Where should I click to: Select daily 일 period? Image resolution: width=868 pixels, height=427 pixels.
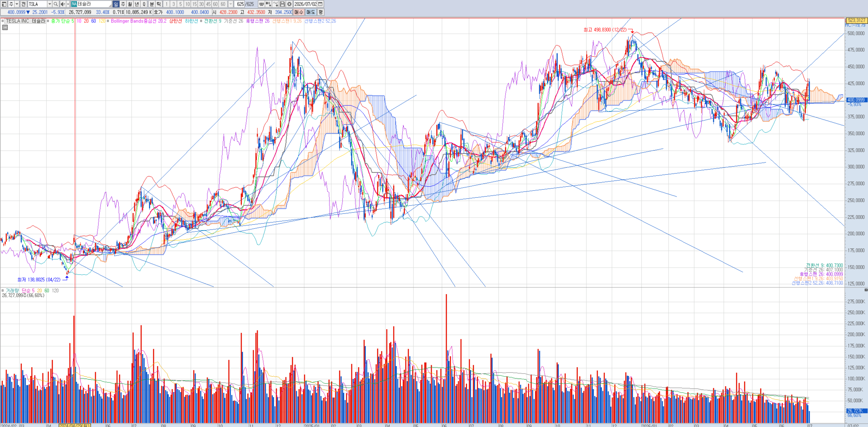pos(116,4)
